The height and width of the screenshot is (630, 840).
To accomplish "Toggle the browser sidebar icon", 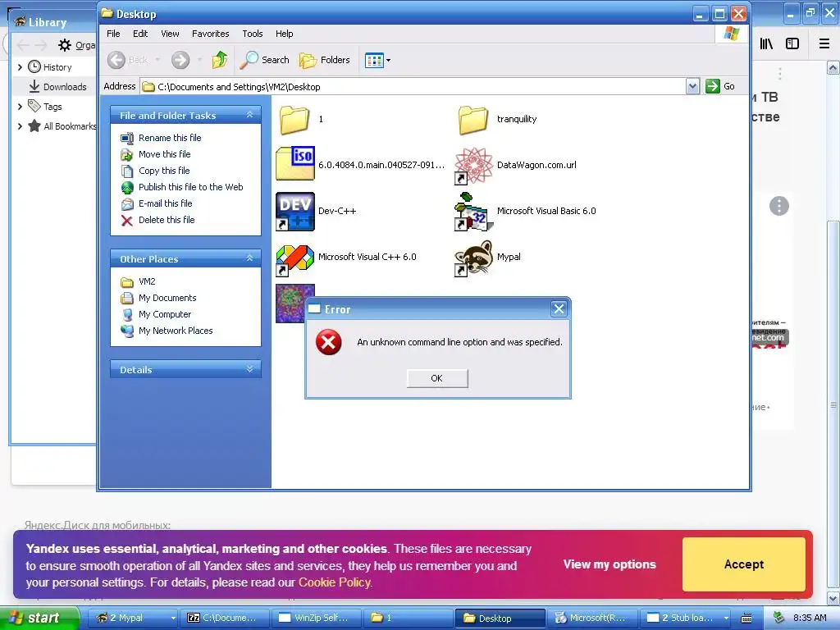I will pyautogui.click(x=792, y=44).
